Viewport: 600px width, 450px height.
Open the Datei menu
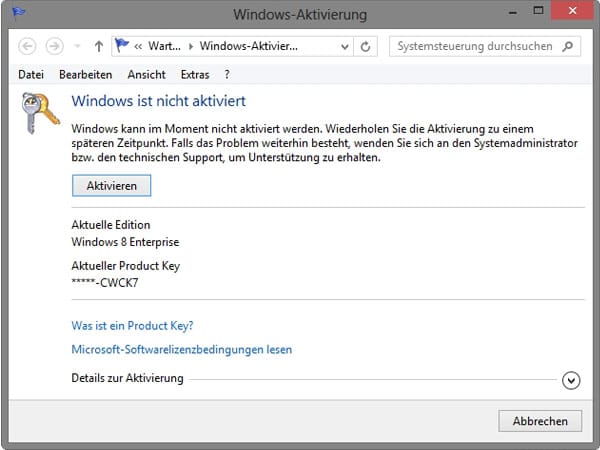point(31,75)
